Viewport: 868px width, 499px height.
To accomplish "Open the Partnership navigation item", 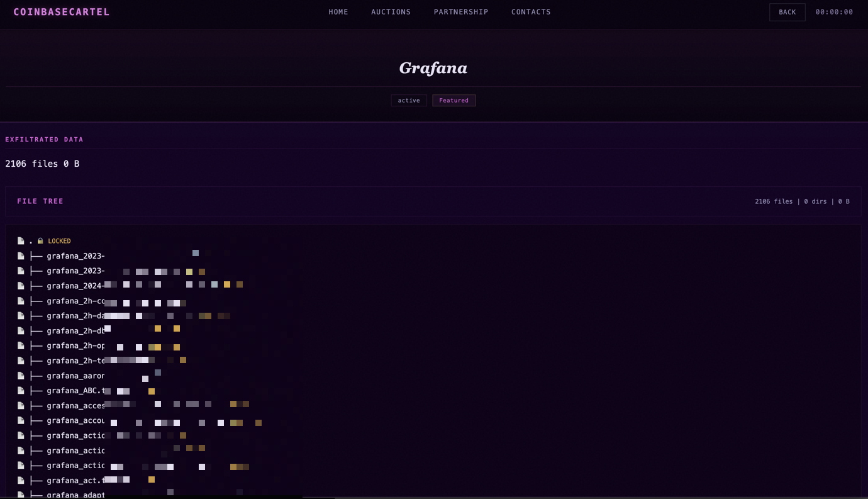I will pyautogui.click(x=461, y=12).
